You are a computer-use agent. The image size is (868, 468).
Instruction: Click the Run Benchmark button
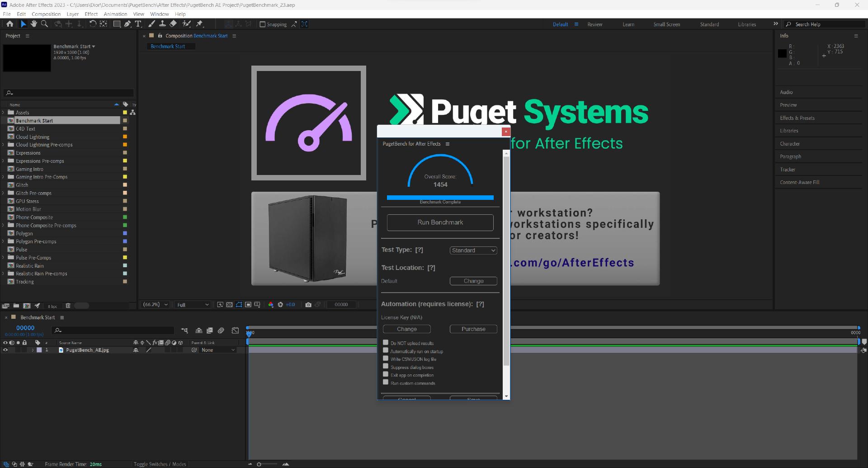440,222
